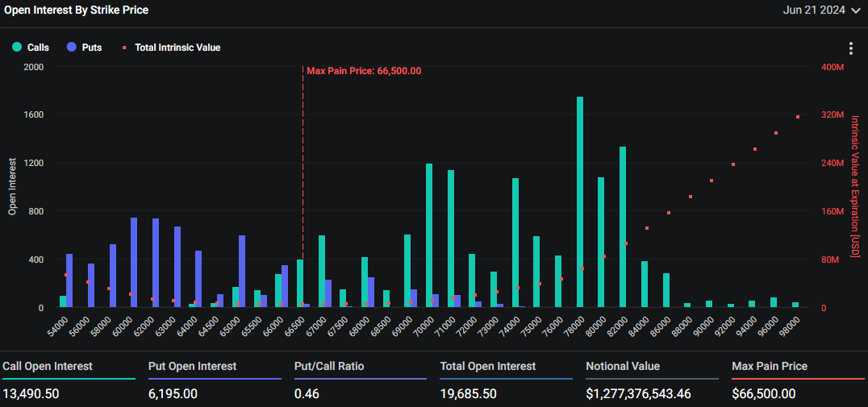
Task: Click the 70000 strike call bar
Action: click(429, 235)
